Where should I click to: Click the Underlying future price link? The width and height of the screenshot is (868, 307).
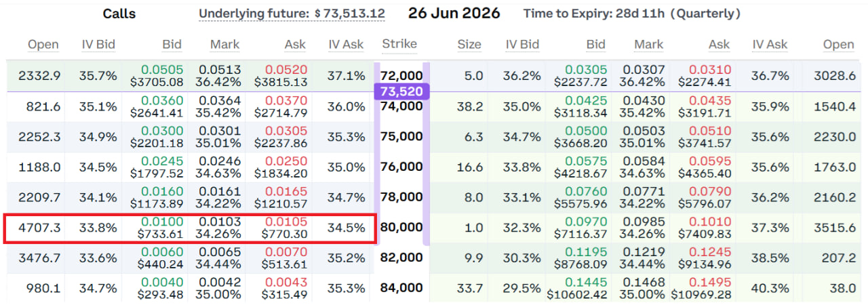coord(292,14)
